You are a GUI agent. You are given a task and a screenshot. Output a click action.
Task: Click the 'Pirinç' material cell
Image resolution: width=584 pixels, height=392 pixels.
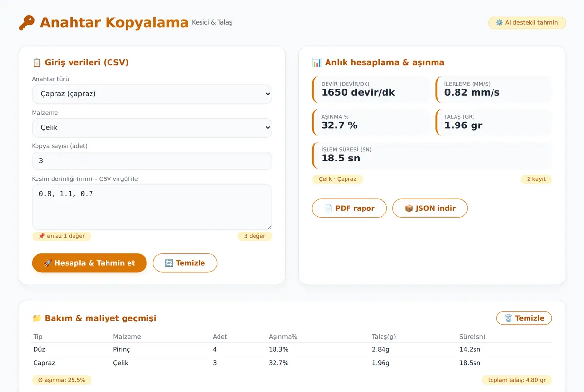(122, 350)
